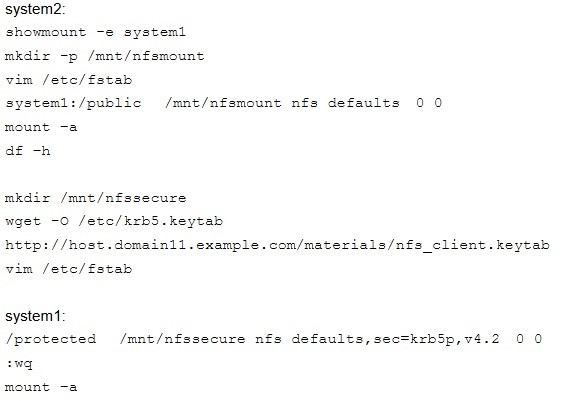Click the first 'vim /etc/fstab' line
Image resolution: width=565 pixels, height=401 pixels.
[68, 80]
